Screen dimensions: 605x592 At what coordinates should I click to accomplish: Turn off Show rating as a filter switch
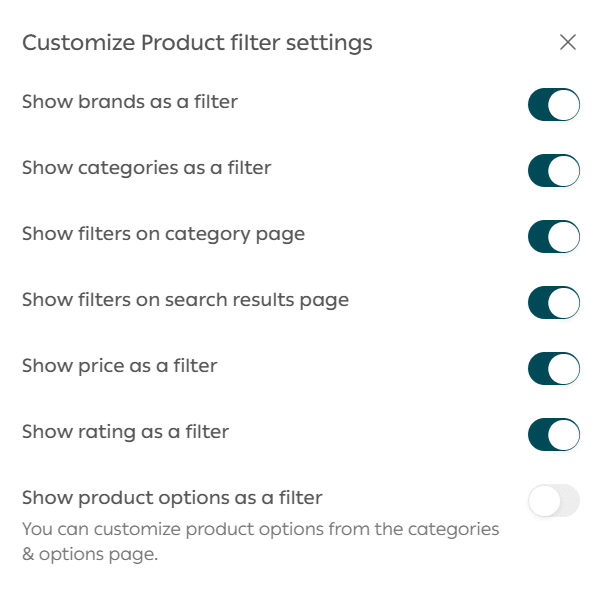pos(554,434)
